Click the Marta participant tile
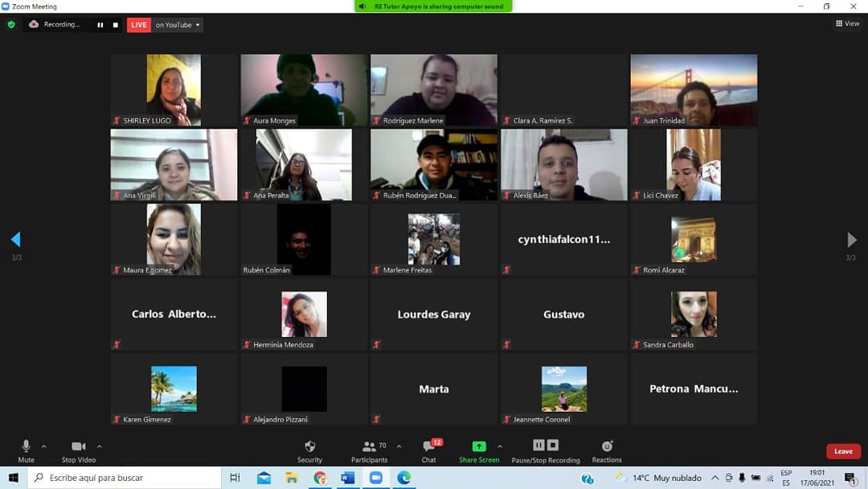Image resolution: width=868 pixels, height=489 pixels. click(434, 388)
